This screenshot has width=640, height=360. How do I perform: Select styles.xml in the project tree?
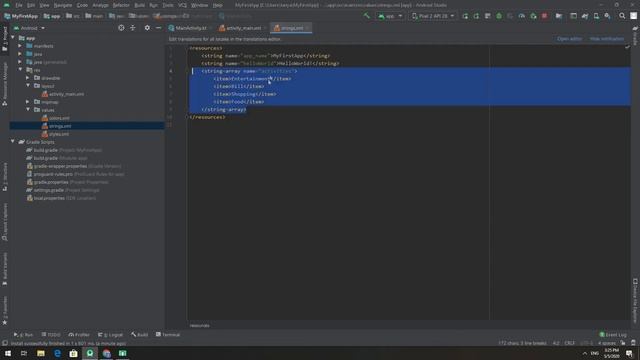[x=59, y=134]
